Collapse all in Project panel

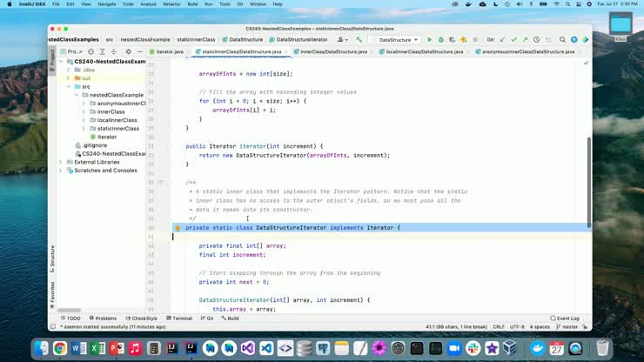point(114,51)
